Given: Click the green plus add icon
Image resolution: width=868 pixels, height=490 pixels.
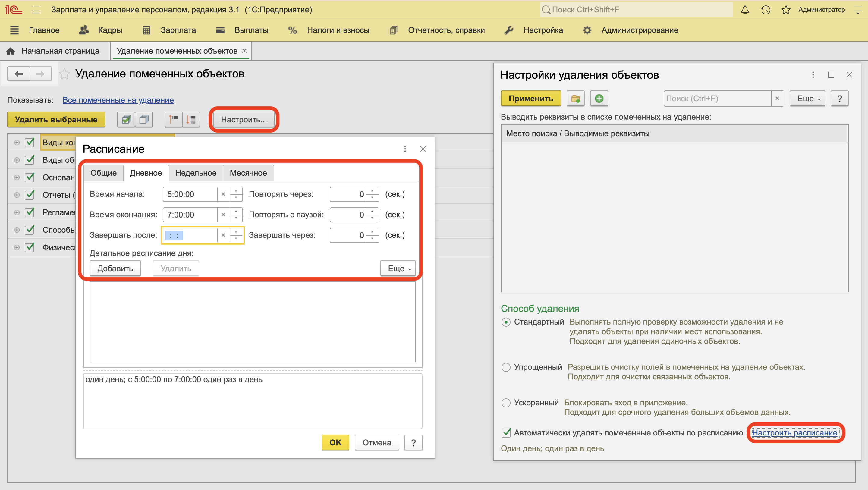Looking at the screenshot, I should tap(599, 99).
